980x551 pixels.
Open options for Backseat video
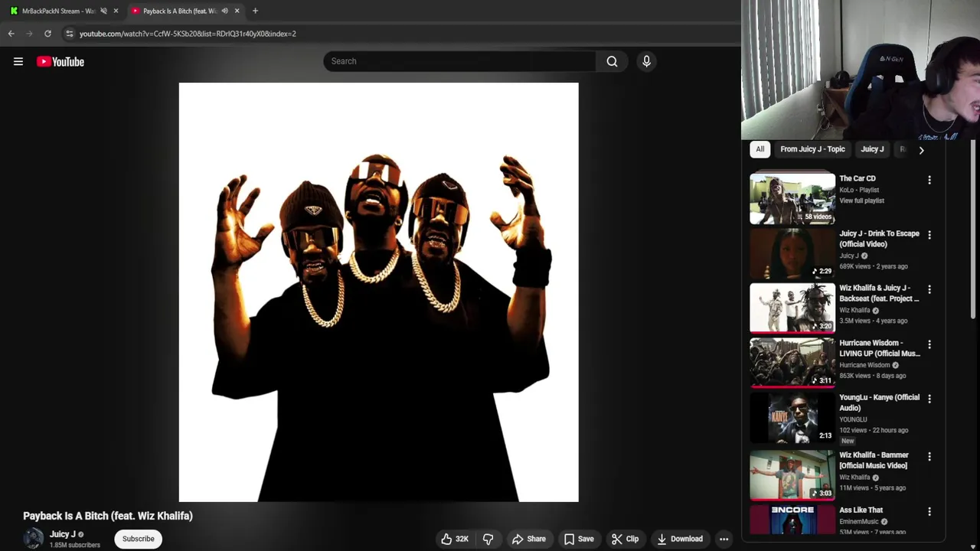(929, 289)
